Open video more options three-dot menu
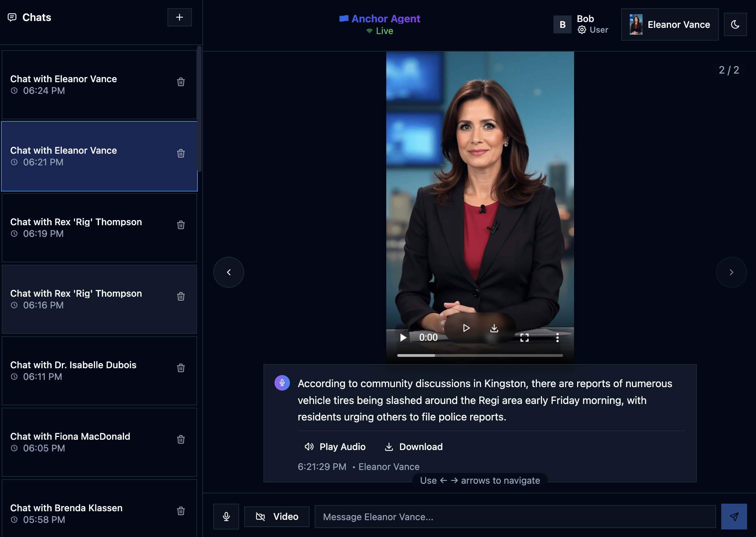This screenshot has height=537, width=756. point(557,338)
